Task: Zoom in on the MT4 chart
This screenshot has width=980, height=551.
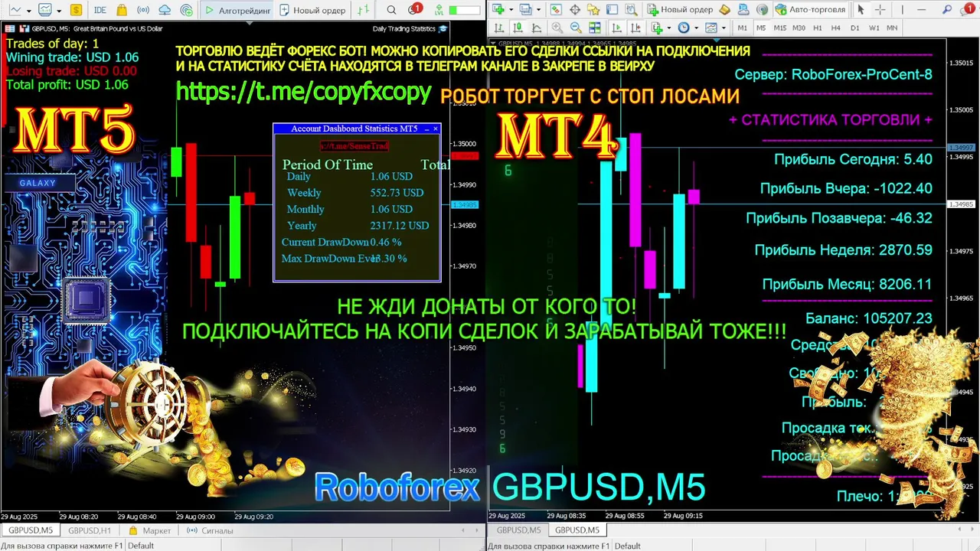Action: click(557, 28)
